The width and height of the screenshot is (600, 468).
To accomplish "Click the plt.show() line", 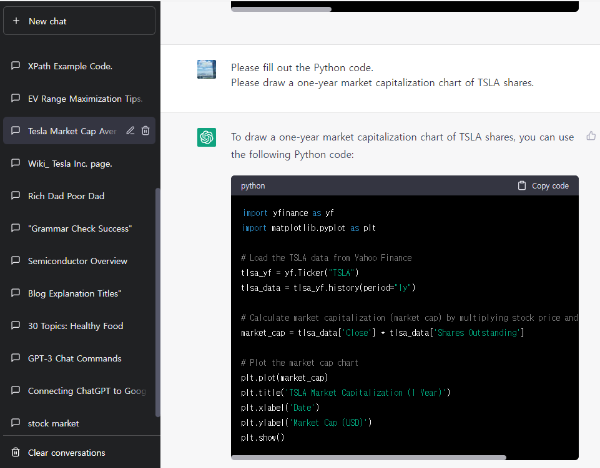I will click(262, 438).
